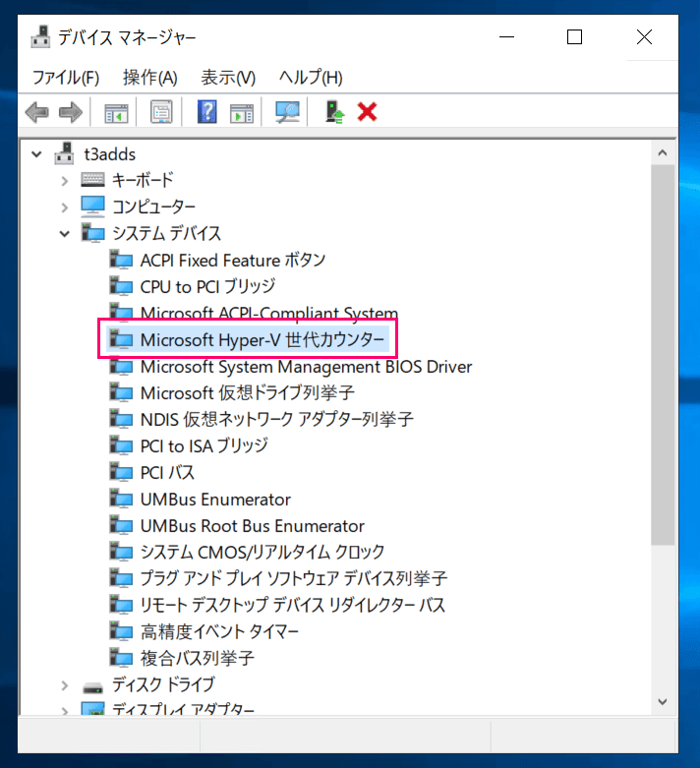Click device icon beside PCI バス
The image size is (700, 768).
[x=121, y=472]
